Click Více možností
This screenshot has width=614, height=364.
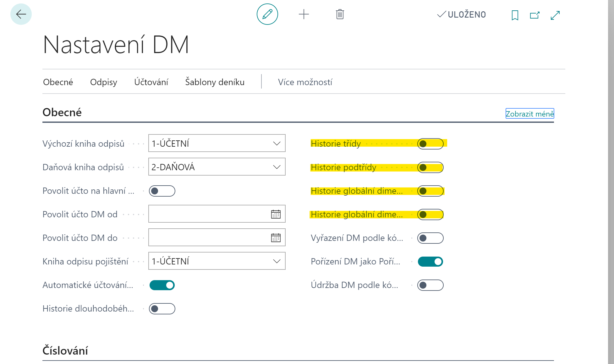tap(305, 82)
